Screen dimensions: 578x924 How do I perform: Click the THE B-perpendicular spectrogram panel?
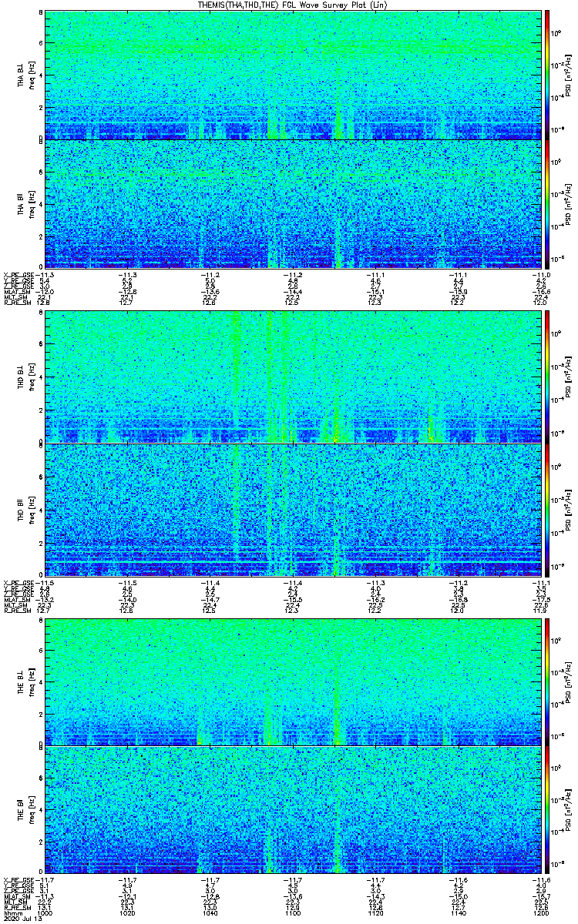click(x=293, y=681)
